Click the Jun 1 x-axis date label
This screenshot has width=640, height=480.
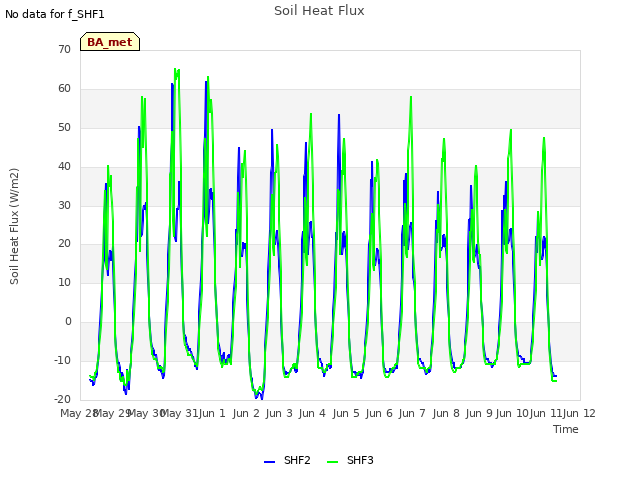point(212,413)
